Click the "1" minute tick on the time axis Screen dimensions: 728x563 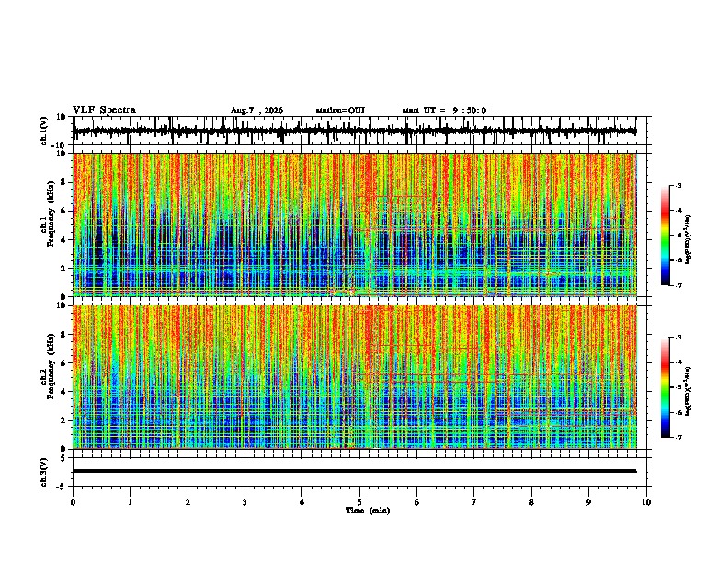pos(131,502)
